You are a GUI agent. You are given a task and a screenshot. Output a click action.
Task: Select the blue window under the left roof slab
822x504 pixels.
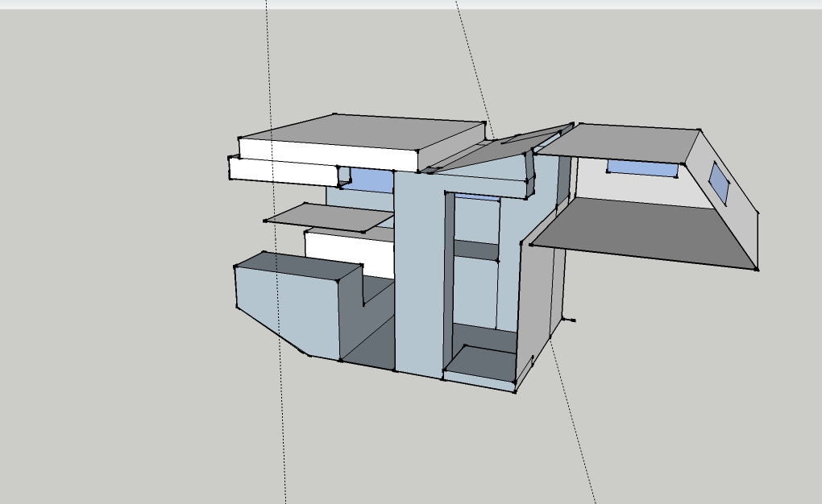(x=372, y=179)
